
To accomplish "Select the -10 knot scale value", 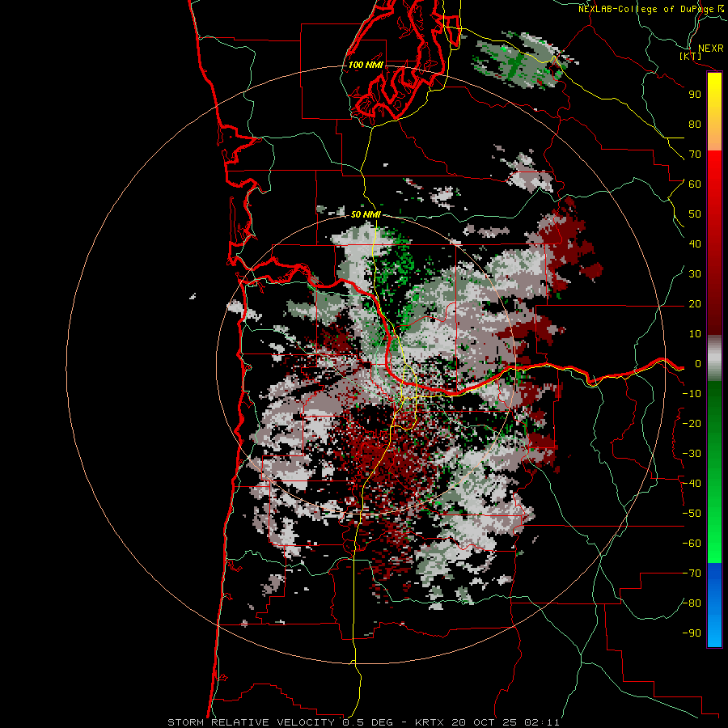I will tap(692, 394).
